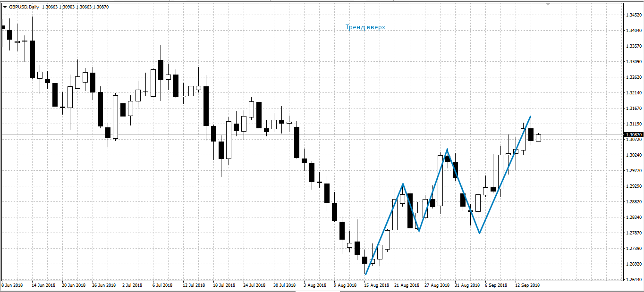
Task: Click the small triangle beside GBPUSD,Daily
Action: click(5, 7)
